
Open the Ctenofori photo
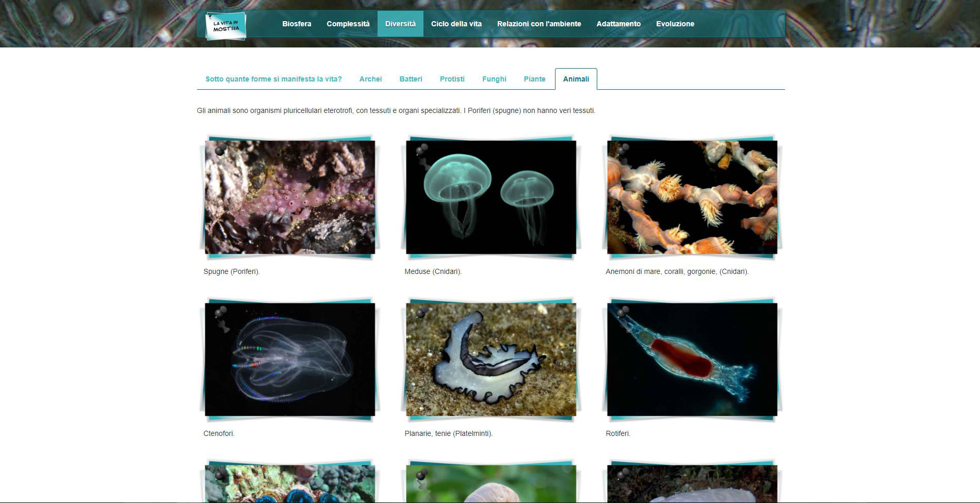click(290, 359)
